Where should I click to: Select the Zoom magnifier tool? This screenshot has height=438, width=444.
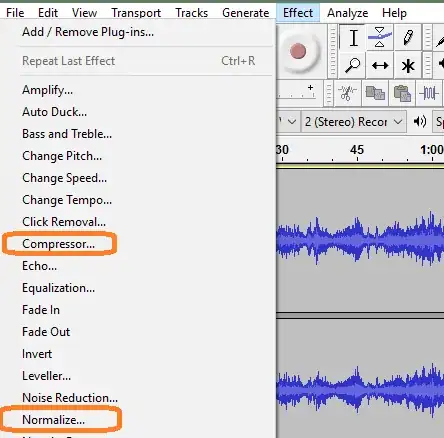tap(353, 65)
